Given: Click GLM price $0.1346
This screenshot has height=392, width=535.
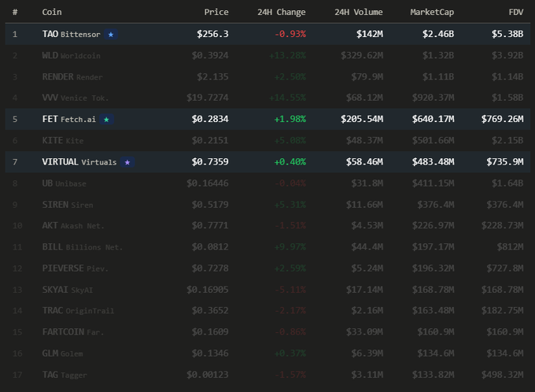Looking at the screenshot, I should pos(210,353).
